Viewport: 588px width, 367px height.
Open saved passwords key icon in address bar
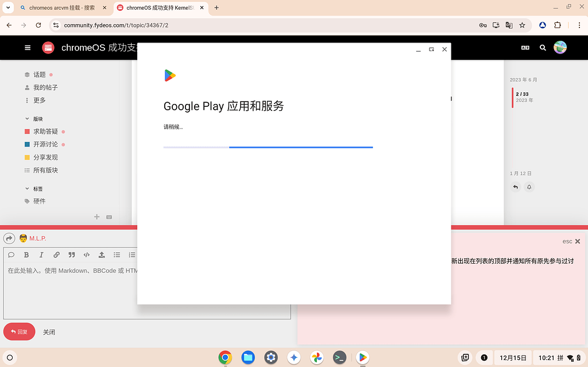pyautogui.click(x=483, y=25)
